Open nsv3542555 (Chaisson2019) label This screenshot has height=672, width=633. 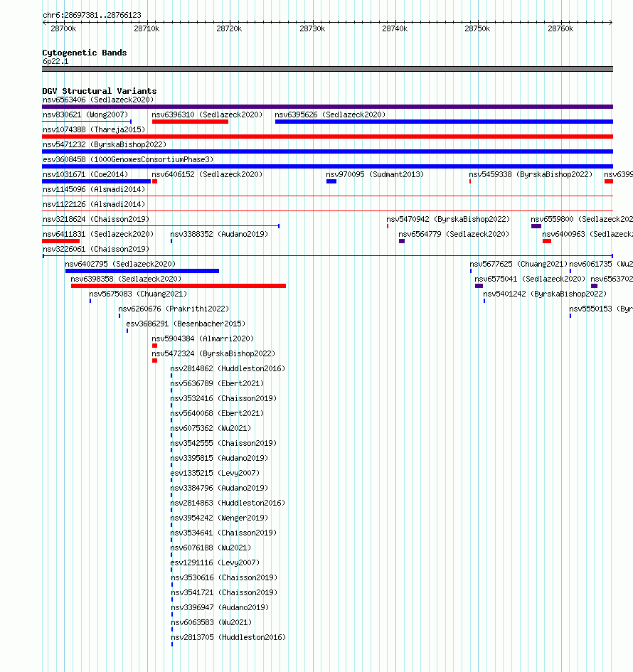tap(223, 443)
